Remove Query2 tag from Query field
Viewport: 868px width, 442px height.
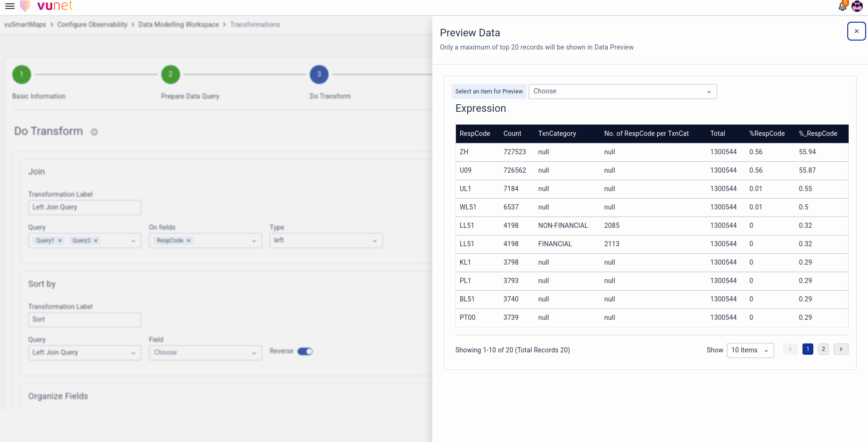click(x=96, y=241)
